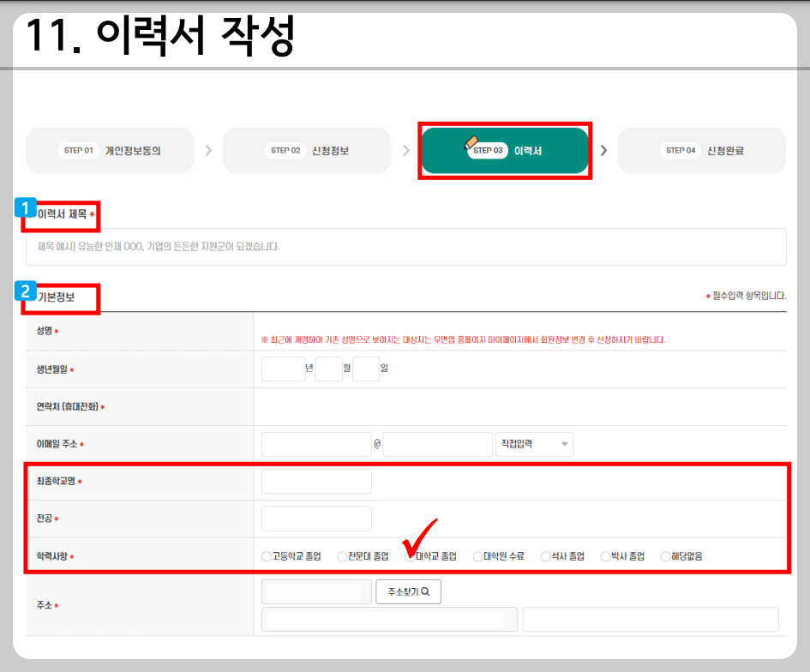Select the 대학교 졸업 radio button
The image size is (810, 672).
coord(409,555)
